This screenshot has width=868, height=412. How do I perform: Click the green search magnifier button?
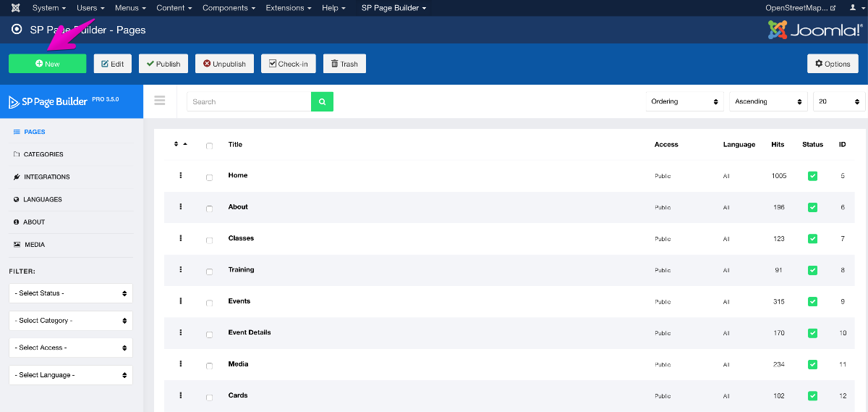pyautogui.click(x=322, y=101)
